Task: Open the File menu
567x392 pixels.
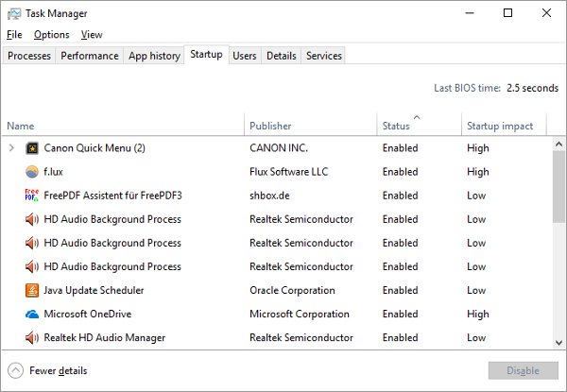Action: 14,35
